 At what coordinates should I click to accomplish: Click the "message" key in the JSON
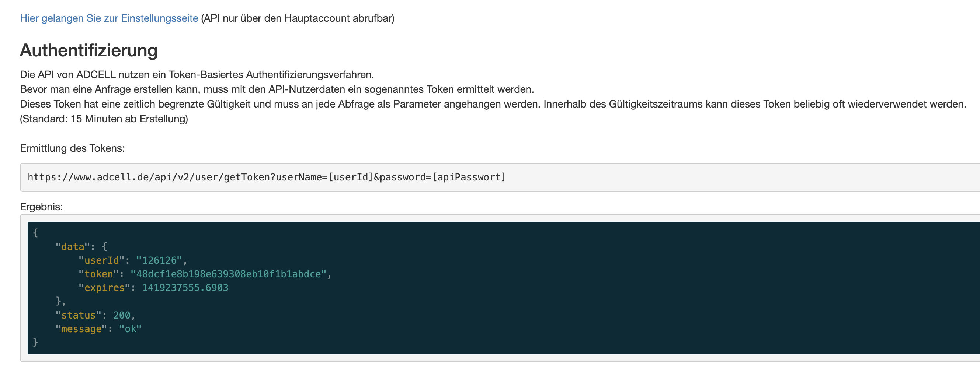(81, 329)
